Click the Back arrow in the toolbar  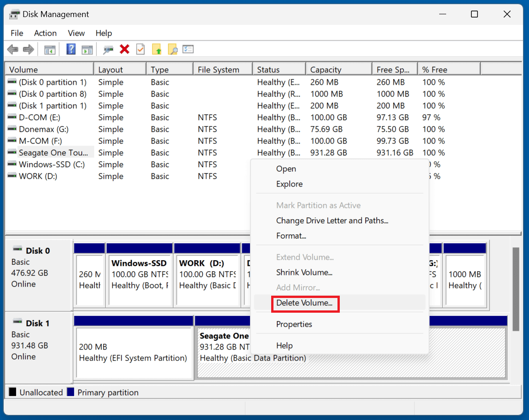pyautogui.click(x=13, y=49)
